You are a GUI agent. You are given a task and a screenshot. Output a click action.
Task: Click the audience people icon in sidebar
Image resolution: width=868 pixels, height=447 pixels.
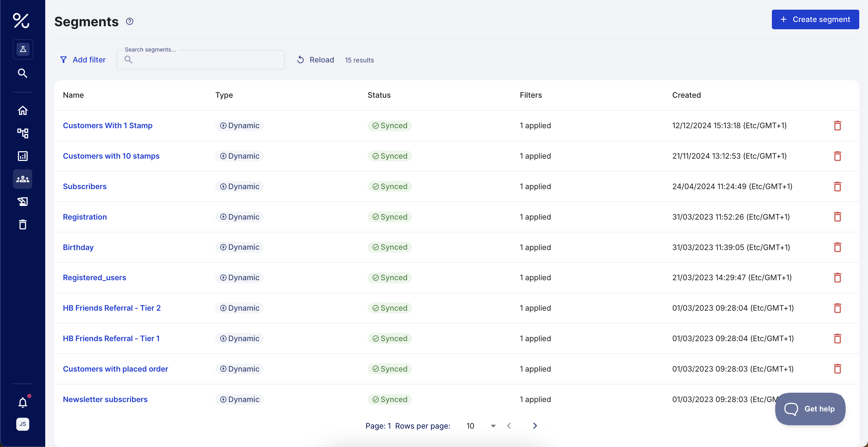[x=23, y=179]
